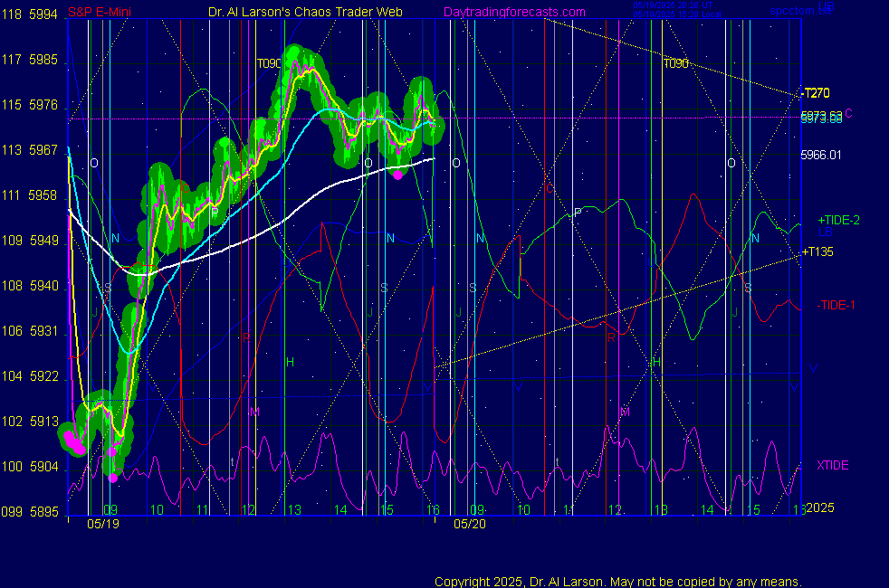The image size is (889, 588).
Task: Click the "-TIDE-1" legend label
Action: point(836,306)
